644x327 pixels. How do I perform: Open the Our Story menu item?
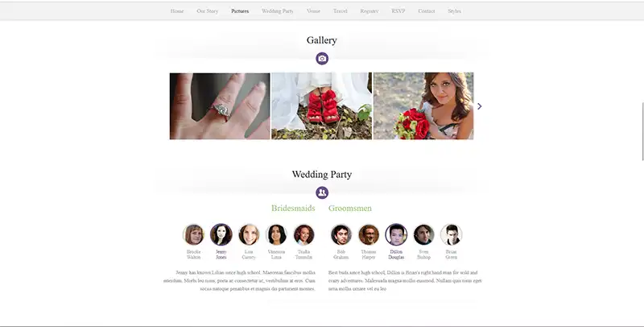[x=208, y=11]
